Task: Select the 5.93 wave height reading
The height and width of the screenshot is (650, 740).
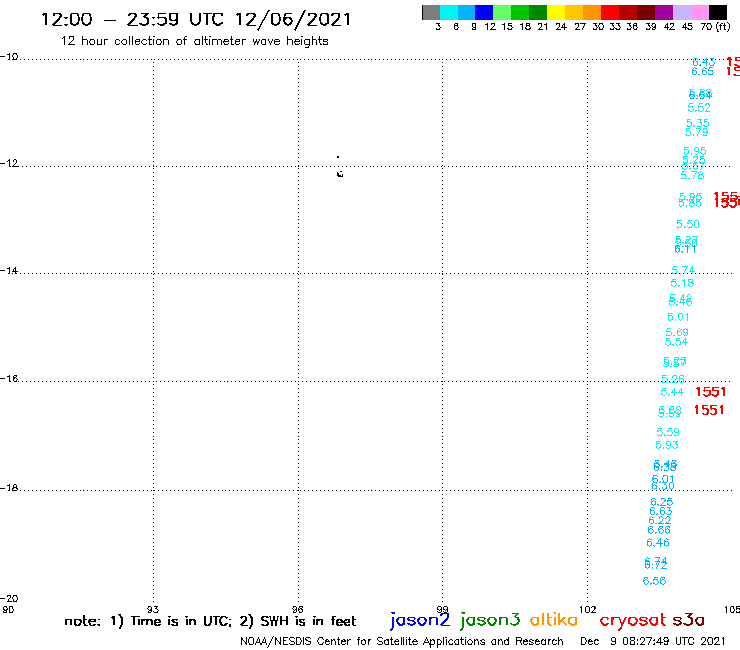Action: pyautogui.click(x=666, y=445)
